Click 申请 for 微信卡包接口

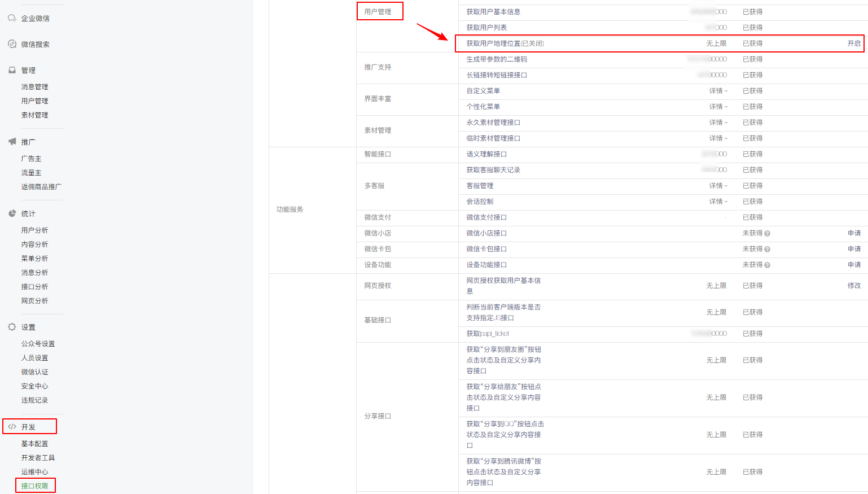click(x=855, y=248)
